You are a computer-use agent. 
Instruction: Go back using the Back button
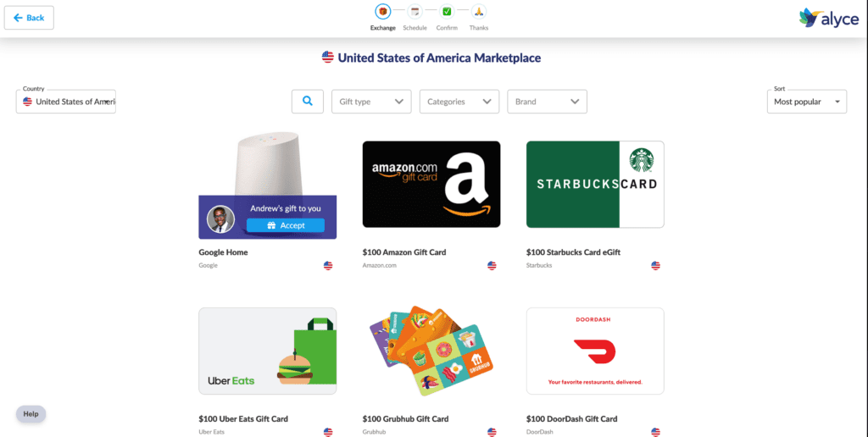point(29,18)
